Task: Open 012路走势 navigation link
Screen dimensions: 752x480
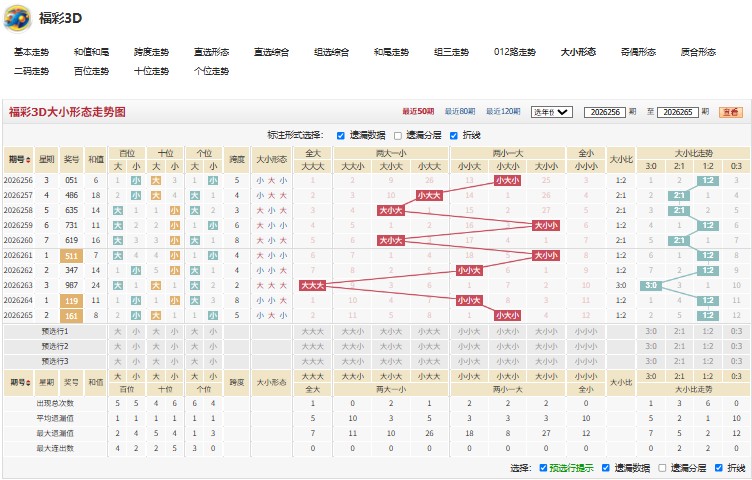Action: (515, 52)
